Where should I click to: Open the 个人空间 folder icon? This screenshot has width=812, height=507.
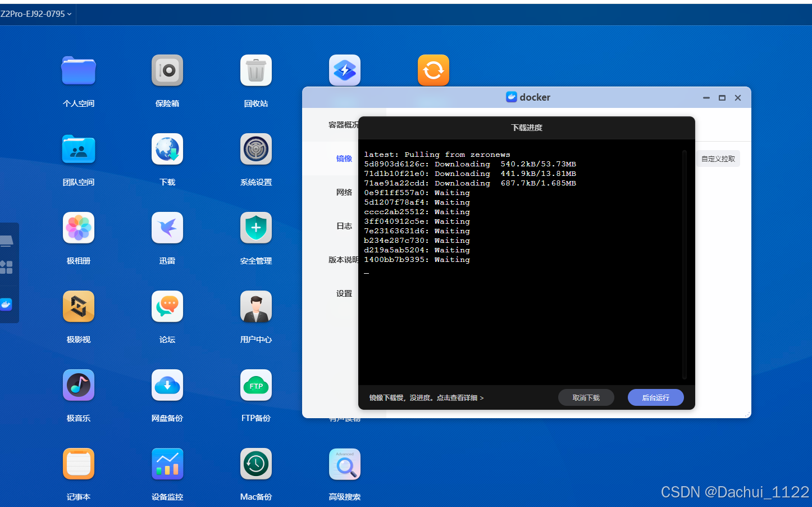[x=79, y=70]
